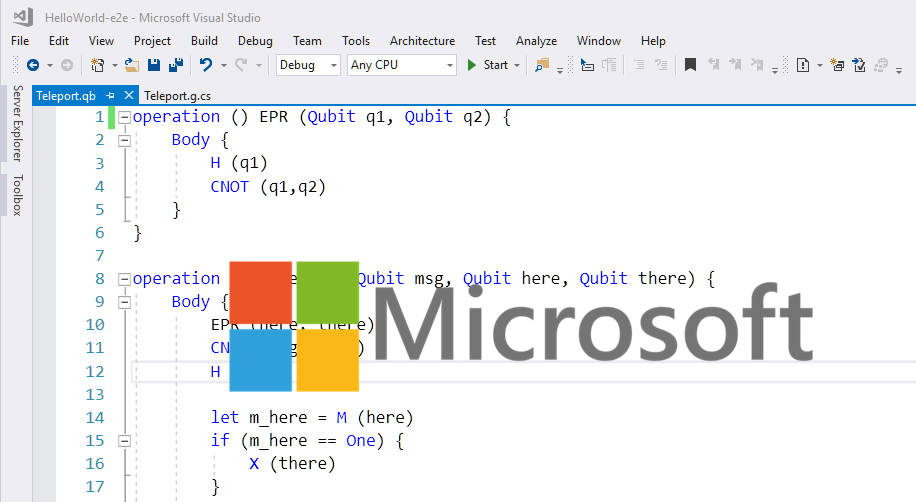Open the File menu
This screenshot has height=502, width=916.
(x=20, y=41)
